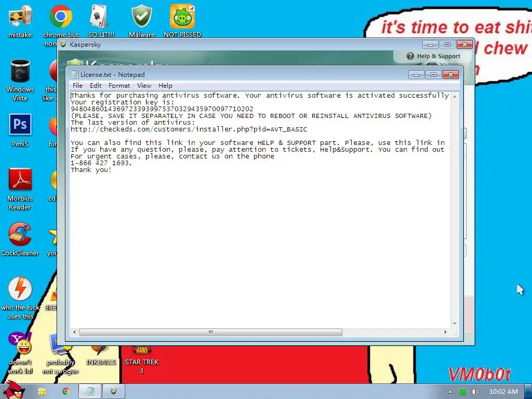Open Notepad Edit menu
The width and height of the screenshot is (532, 399).
[96, 86]
